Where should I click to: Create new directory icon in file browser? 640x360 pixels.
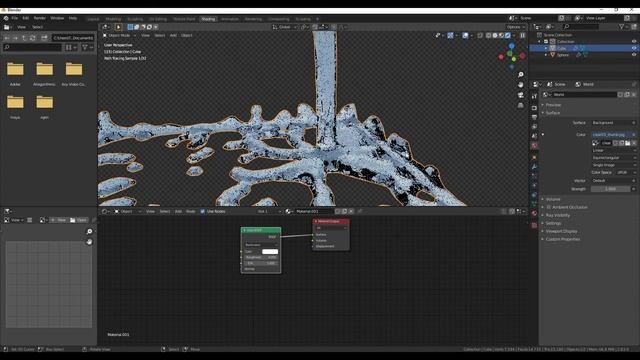pyautogui.click(x=44, y=38)
